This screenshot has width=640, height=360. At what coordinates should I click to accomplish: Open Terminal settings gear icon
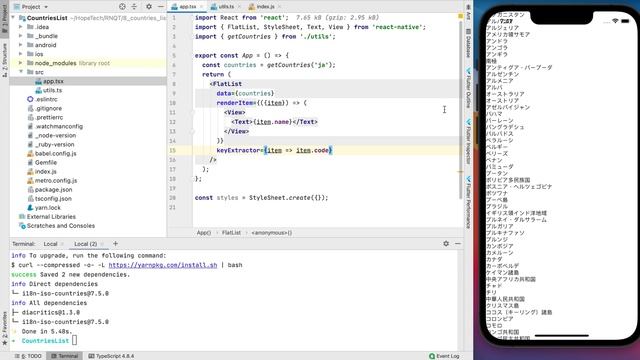tap(446, 243)
